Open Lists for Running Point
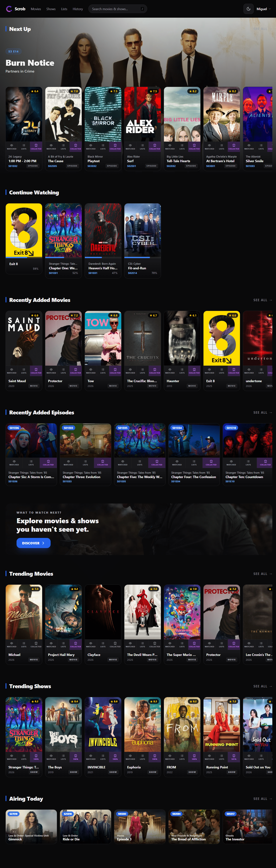 click(x=222, y=757)
